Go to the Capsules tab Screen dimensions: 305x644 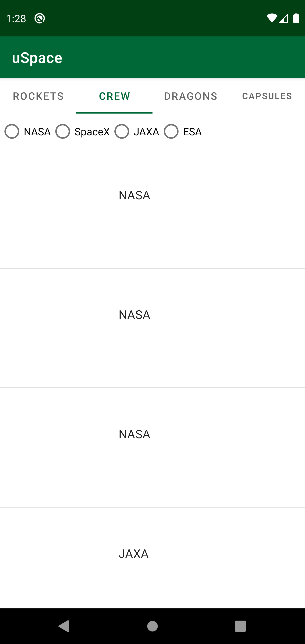267,96
